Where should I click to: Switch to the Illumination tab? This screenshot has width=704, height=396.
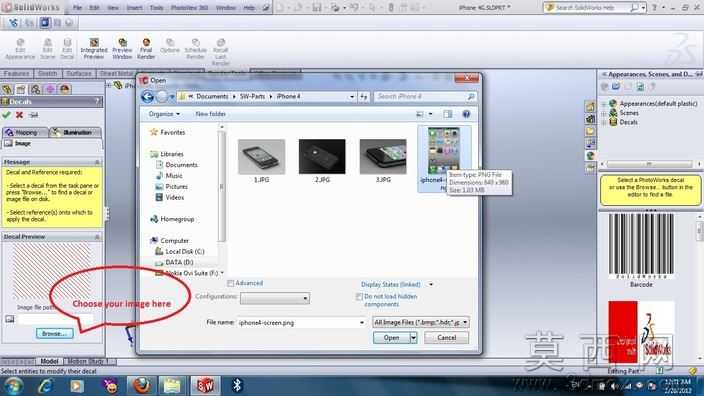[x=75, y=132]
